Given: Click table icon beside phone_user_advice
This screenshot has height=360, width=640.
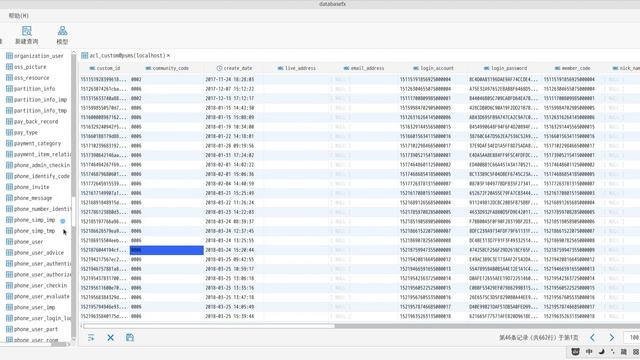Looking at the screenshot, I should tap(9, 253).
